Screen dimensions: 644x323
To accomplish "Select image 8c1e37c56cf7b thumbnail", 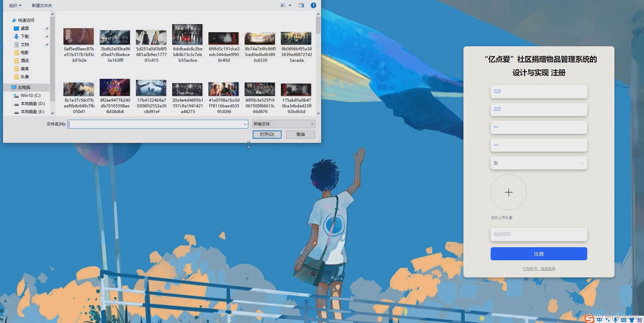I will click(79, 89).
